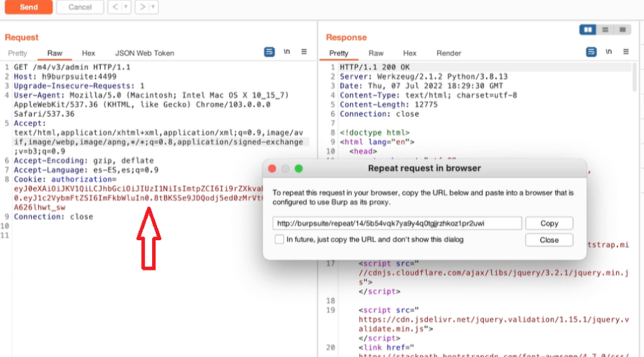Image resolution: width=644 pixels, height=357 pixels.
Task: Toggle word wrap icon in Response panel
Action: (591, 52)
